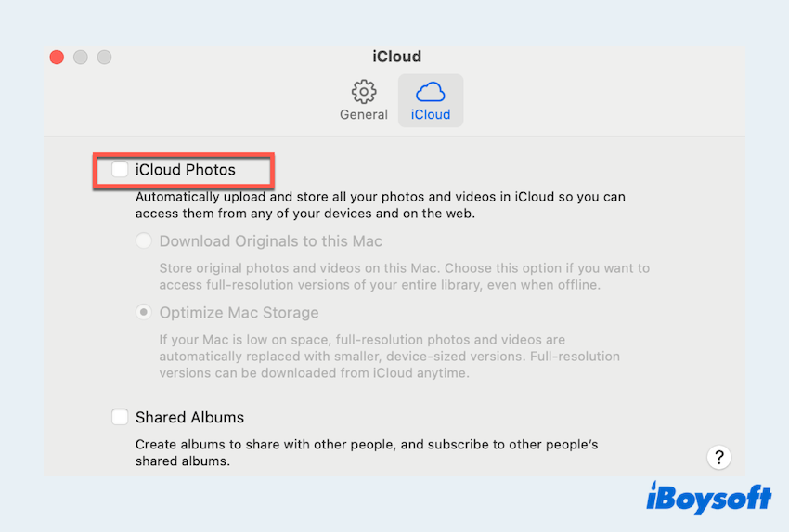Image resolution: width=789 pixels, height=532 pixels.
Task: Choose the Optimize Mac Storage radio button
Action: click(144, 313)
